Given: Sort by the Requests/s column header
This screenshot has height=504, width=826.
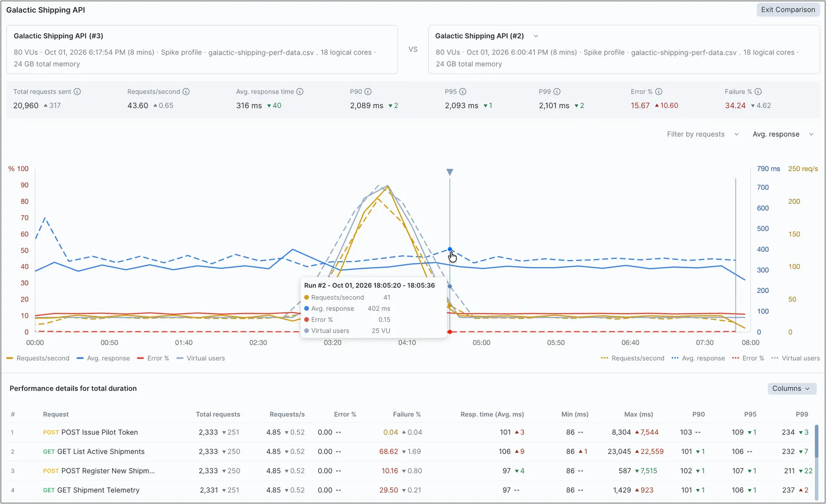Looking at the screenshot, I should (x=287, y=414).
